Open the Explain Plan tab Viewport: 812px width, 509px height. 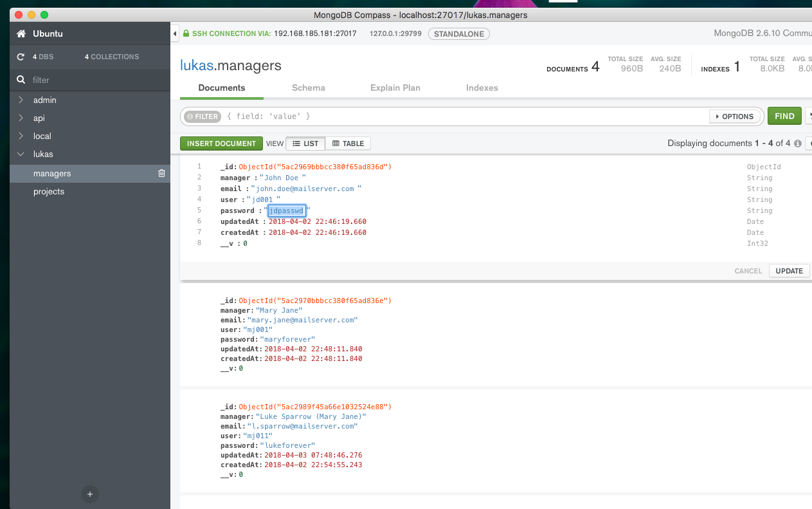[x=395, y=88]
